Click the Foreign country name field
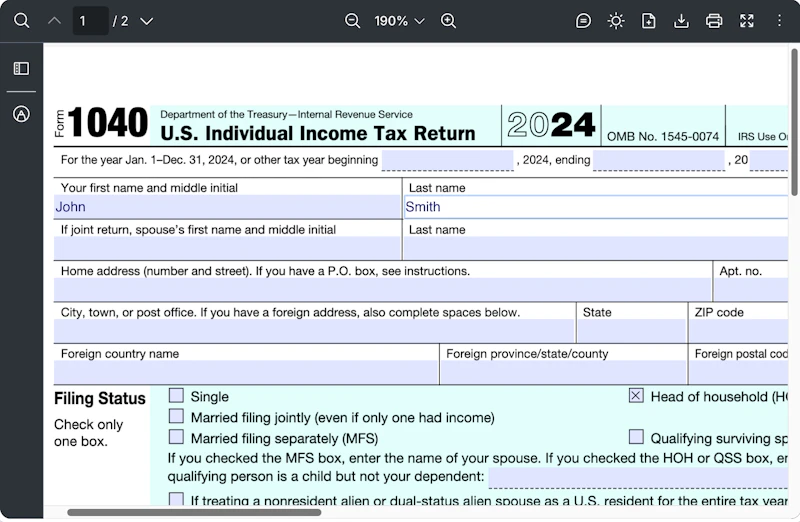This screenshot has height=522, width=800. pyautogui.click(x=246, y=372)
